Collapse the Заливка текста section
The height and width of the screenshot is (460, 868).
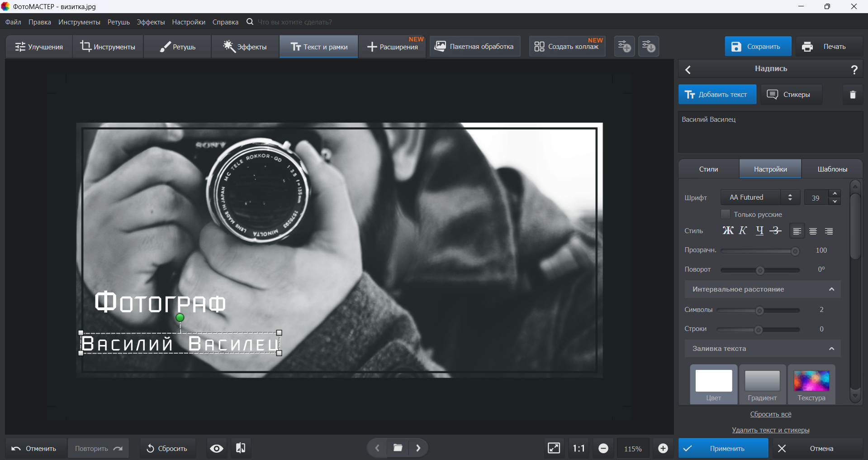click(x=831, y=349)
